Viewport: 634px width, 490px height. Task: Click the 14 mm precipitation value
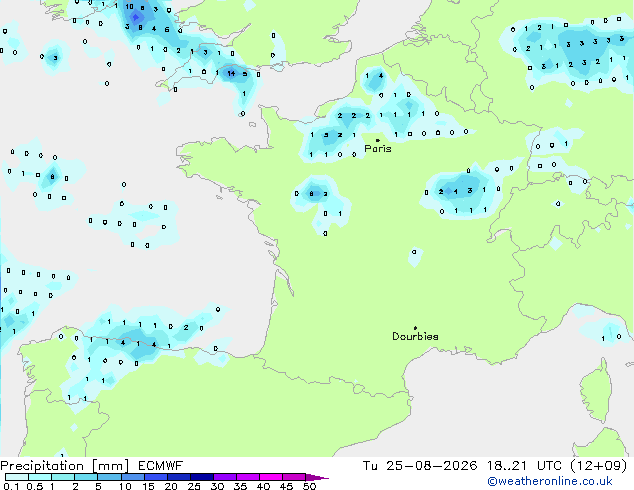coord(231,73)
